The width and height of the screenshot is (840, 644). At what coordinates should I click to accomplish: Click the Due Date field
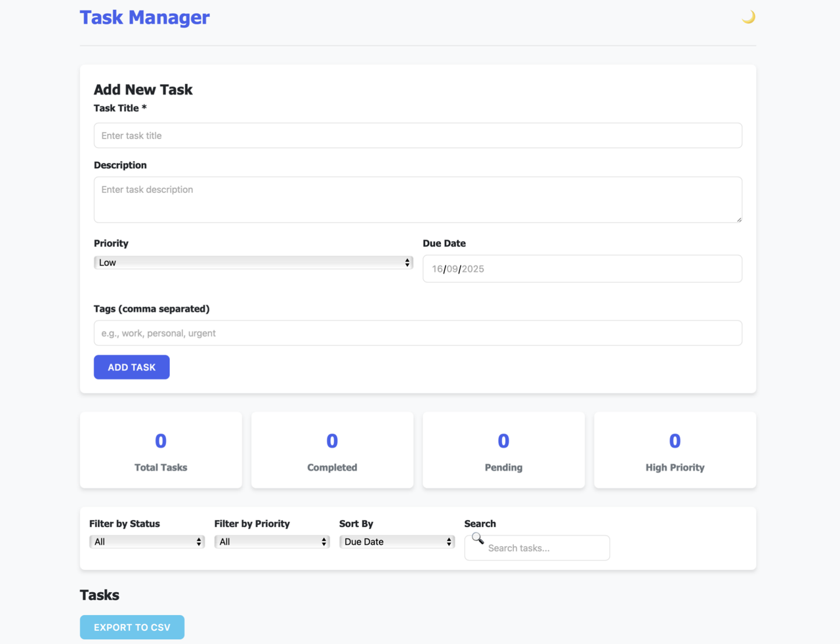(x=582, y=268)
